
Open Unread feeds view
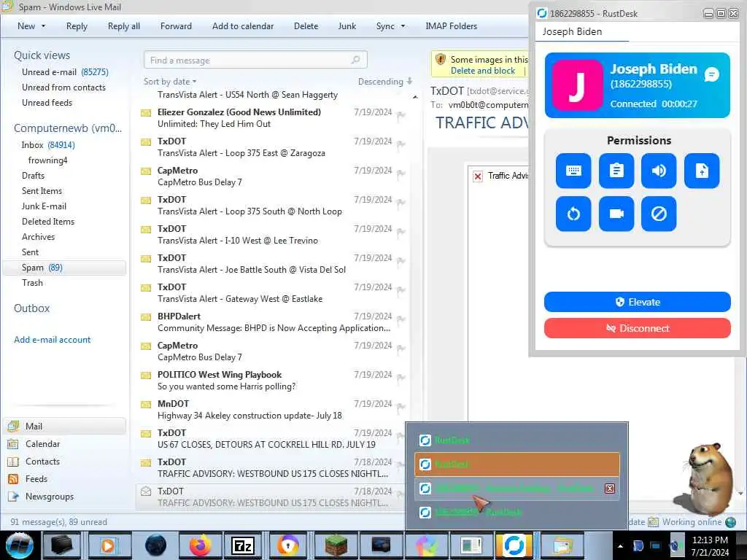coord(47,102)
